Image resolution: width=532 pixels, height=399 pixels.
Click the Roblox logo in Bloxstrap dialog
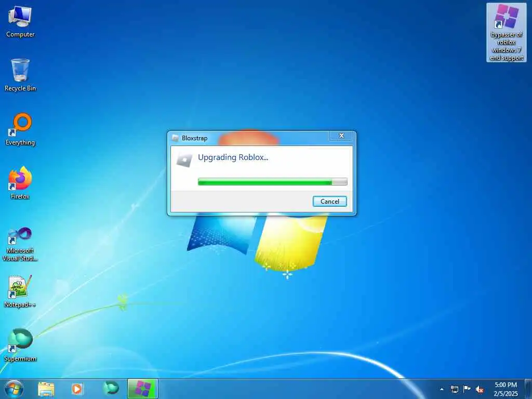184,159
